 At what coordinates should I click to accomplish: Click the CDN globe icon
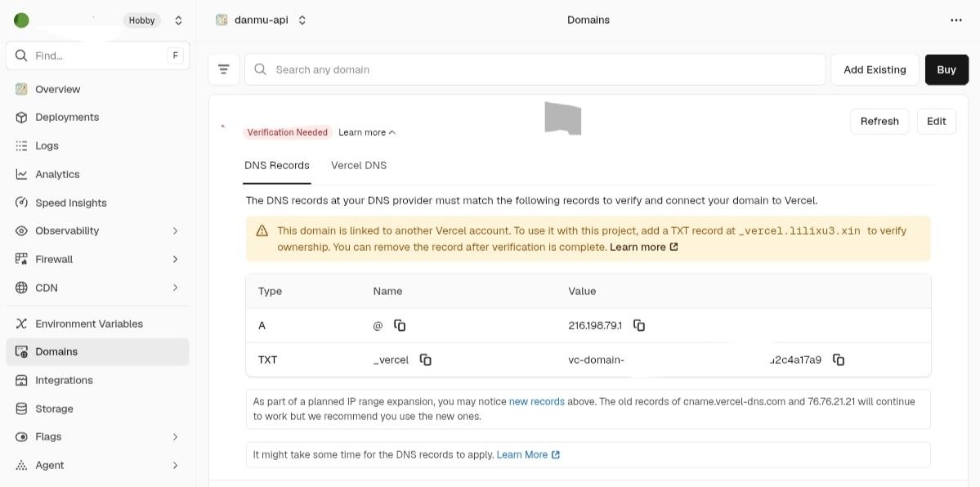pyautogui.click(x=21, y=288)
